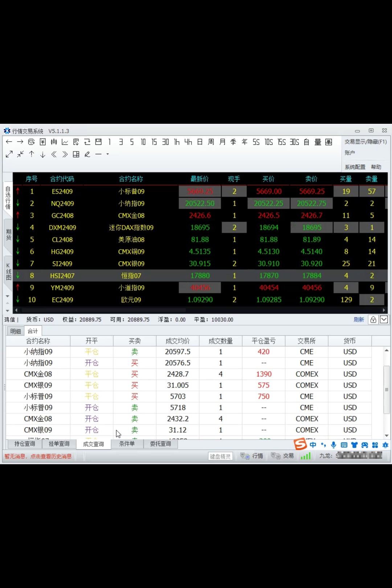The width and height of the screenshot is (392, 588).
Task: Click the 暂无消息 history message link
Action: 38,456
